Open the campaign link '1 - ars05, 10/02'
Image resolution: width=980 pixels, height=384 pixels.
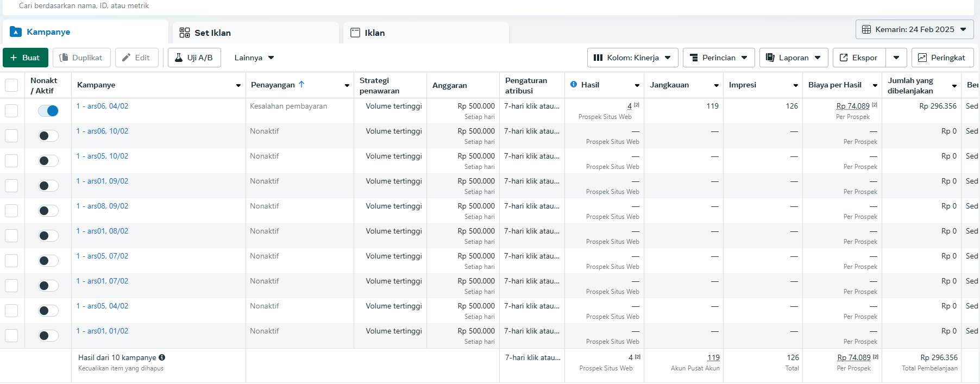(103, 156)
